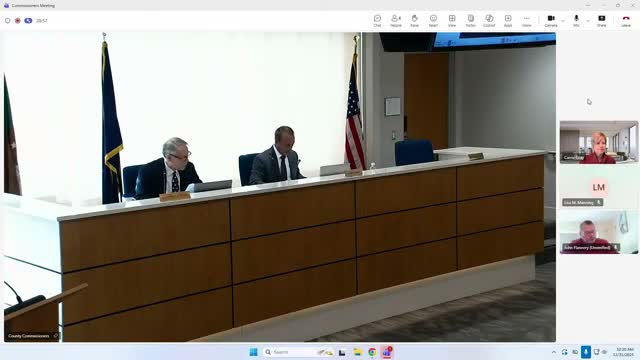
Task: Select the LM avatar participant tile
Action: (599, 187)
